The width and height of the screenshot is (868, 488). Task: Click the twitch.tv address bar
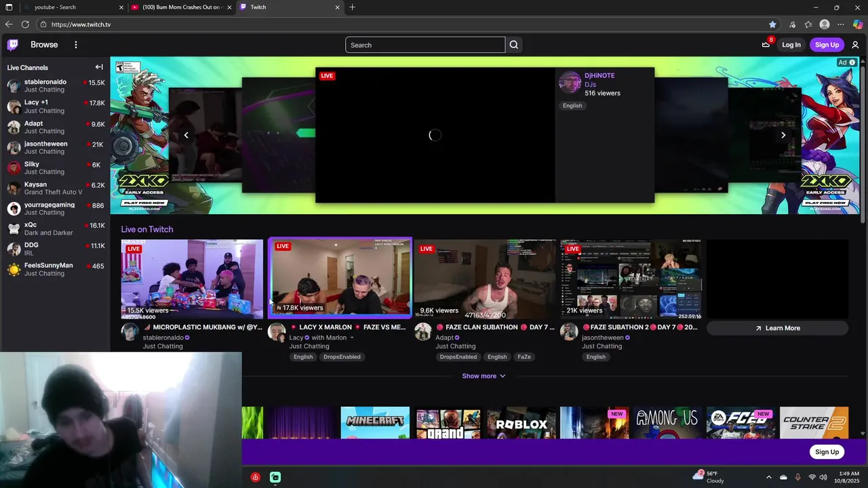coord(407,24)
